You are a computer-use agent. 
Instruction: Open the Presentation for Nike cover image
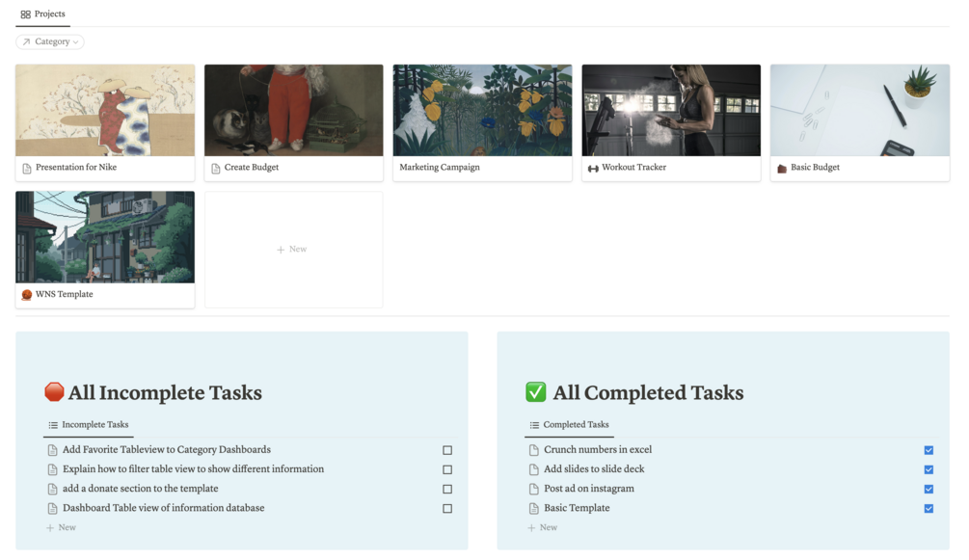point(105,110)
